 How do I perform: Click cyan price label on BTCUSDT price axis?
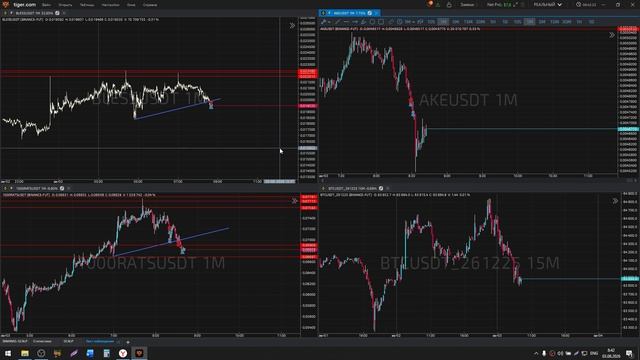tap(630, 278)
